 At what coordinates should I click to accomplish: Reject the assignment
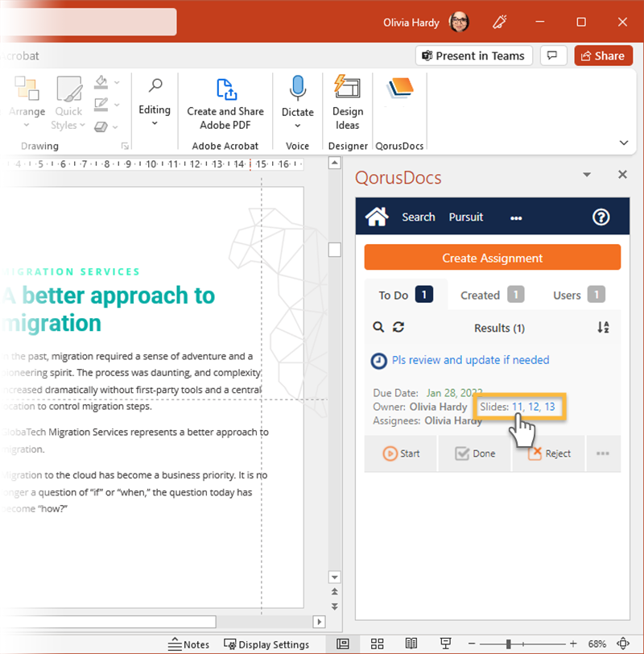[548, 453]
